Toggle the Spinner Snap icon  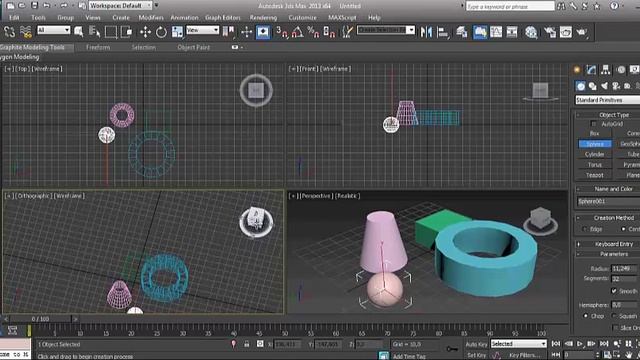click(329, 32)
